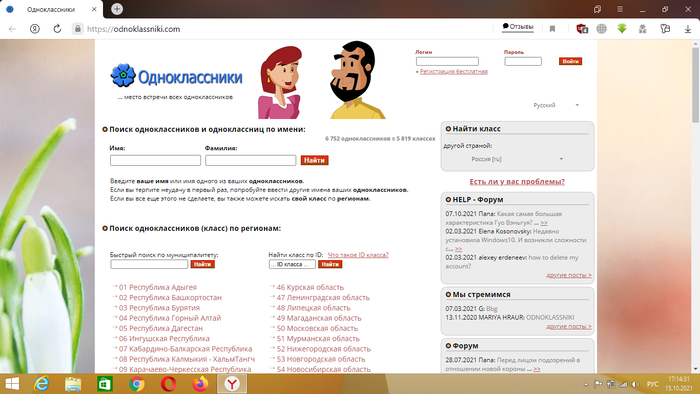Open the Россия [ru] country dropdown
The height and width of the screenshot is (394, 700).
tap(517, 159)
